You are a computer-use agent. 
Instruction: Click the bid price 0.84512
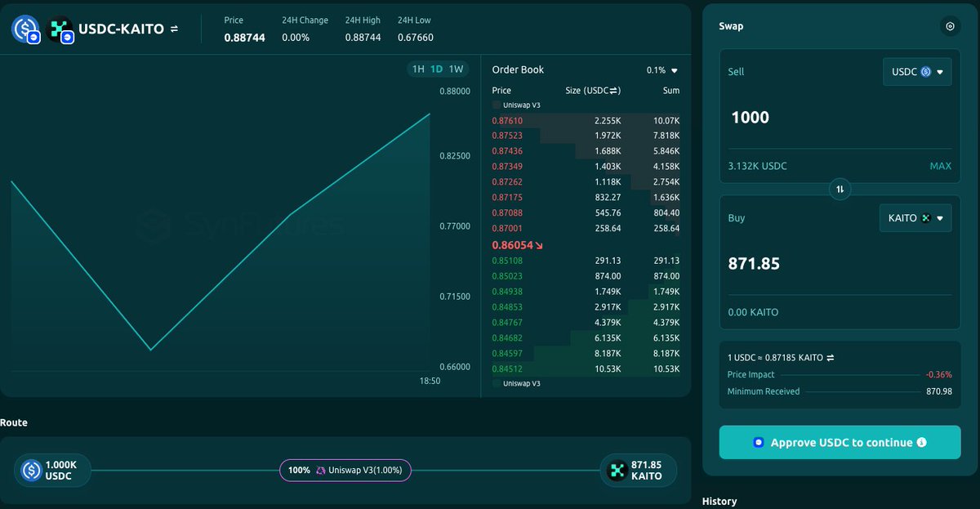pos(507,368)
